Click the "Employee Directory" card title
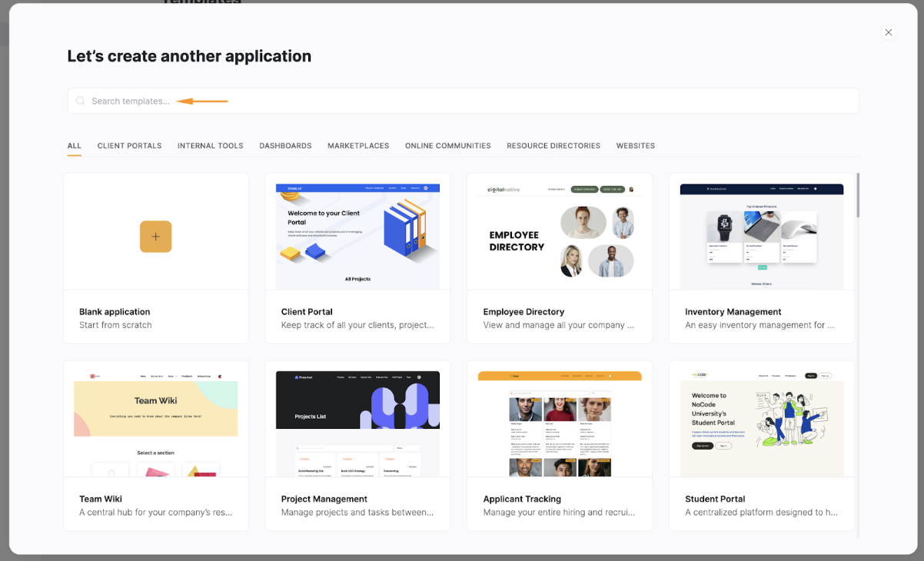 (x=523, y=312)
